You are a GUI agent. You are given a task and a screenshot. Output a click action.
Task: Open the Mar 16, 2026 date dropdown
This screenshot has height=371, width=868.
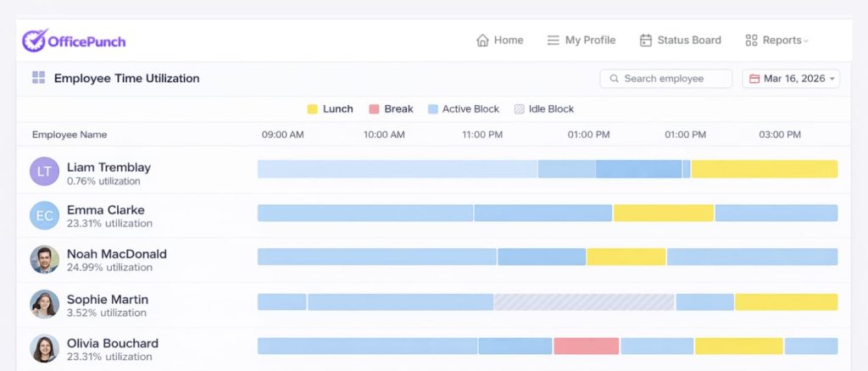pyautogui.click(x=792, y=79)
